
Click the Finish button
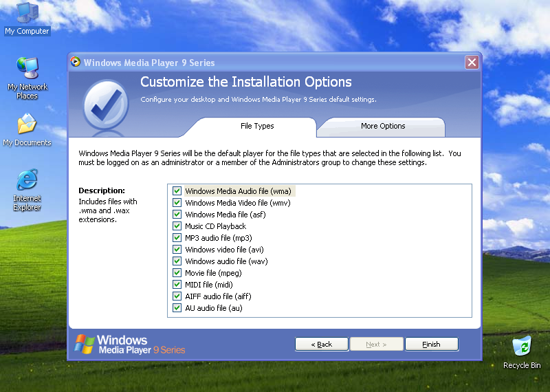pyautogui.click(x=432, y=345)
